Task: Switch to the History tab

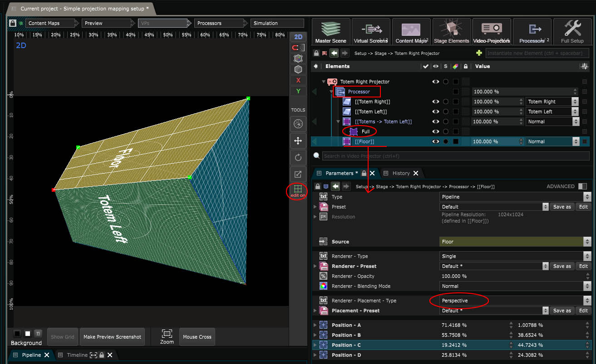Action: coord(401,173)
